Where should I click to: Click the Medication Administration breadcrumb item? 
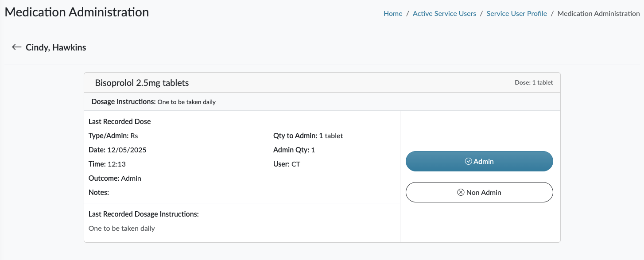598,14
